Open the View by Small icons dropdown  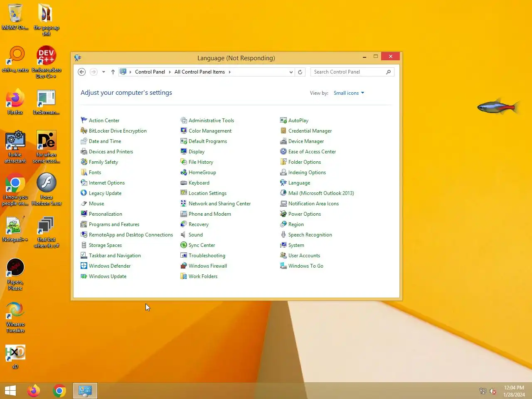[349, 93]
